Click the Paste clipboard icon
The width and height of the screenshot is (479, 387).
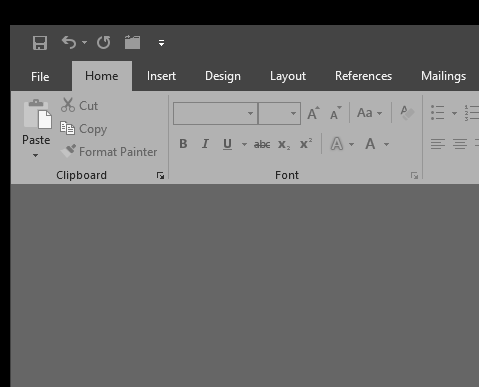[x=37, y=114]
